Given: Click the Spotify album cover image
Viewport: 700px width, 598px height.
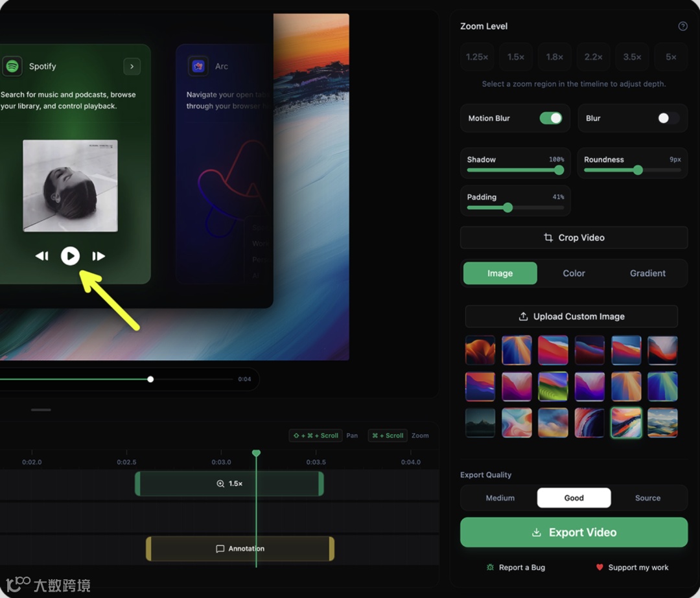Looking at the screenshot, I should click(x=70, y=186).
